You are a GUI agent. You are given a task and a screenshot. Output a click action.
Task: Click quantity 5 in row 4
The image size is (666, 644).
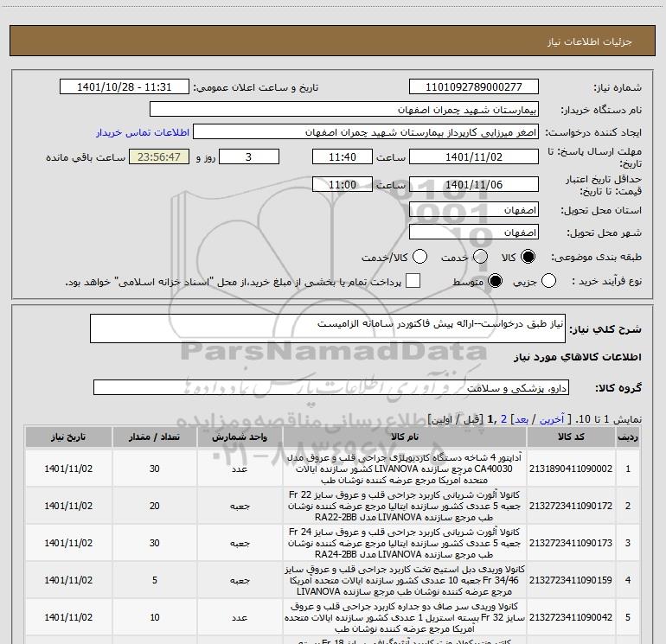coord(155,580)
